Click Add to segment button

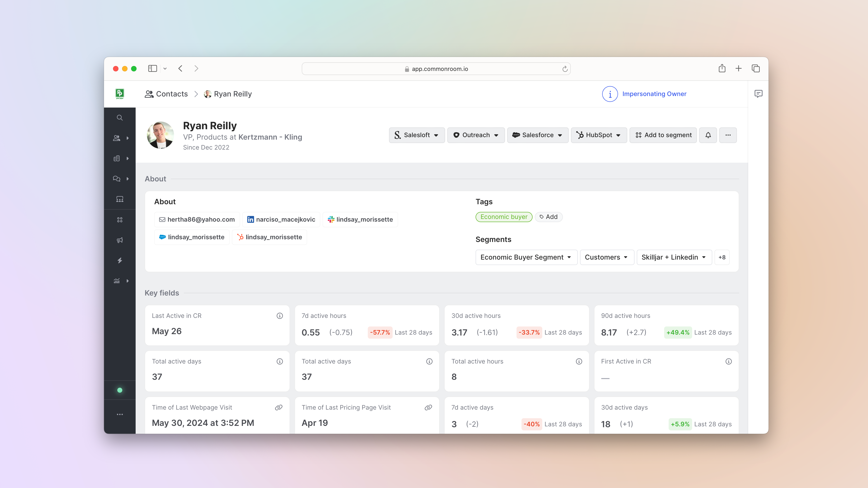(x=663, y=135)
